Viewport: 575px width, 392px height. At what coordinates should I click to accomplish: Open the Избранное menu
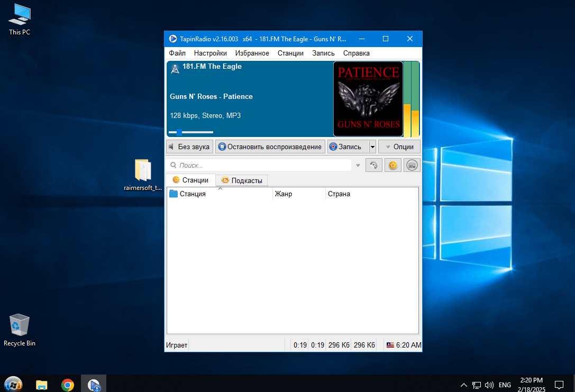coord(252,53)
